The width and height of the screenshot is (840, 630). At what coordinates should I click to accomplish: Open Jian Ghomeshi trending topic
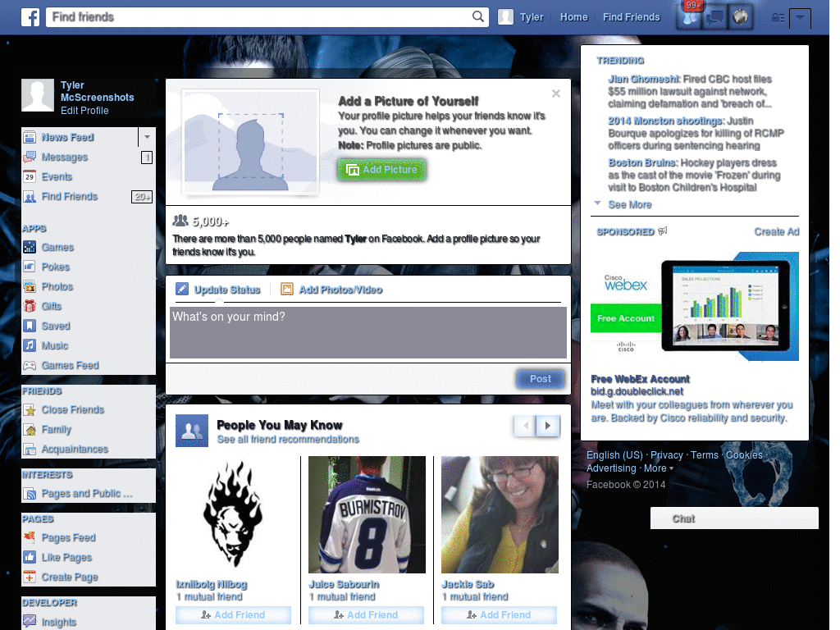(x=643, y=79)
